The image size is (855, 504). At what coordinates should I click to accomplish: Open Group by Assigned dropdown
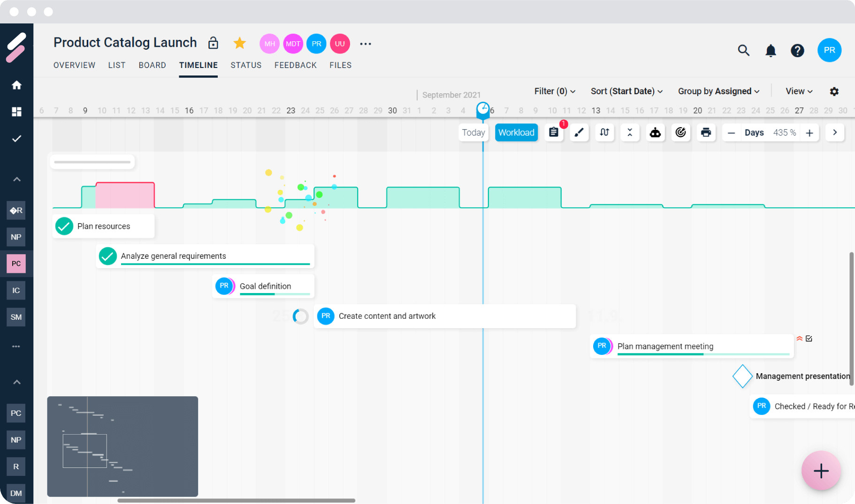[718, 91]
